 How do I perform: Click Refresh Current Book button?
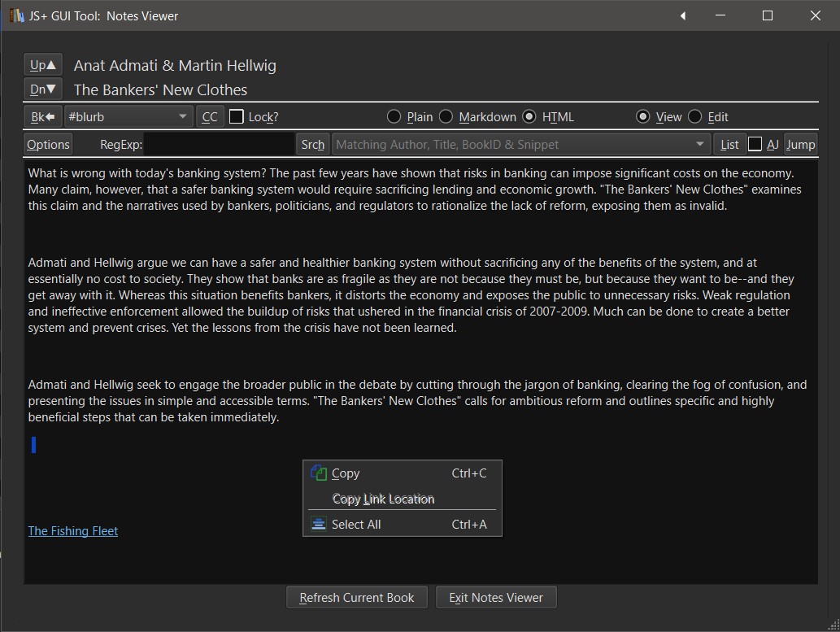[x=357, y=598]
